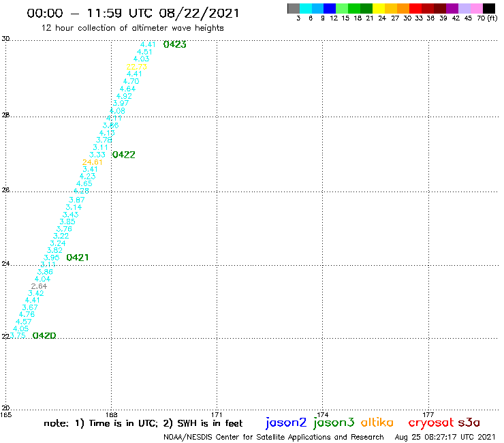Click the 3.67 wave height reading
The image size is (504, 443).
tap(30, 307)
